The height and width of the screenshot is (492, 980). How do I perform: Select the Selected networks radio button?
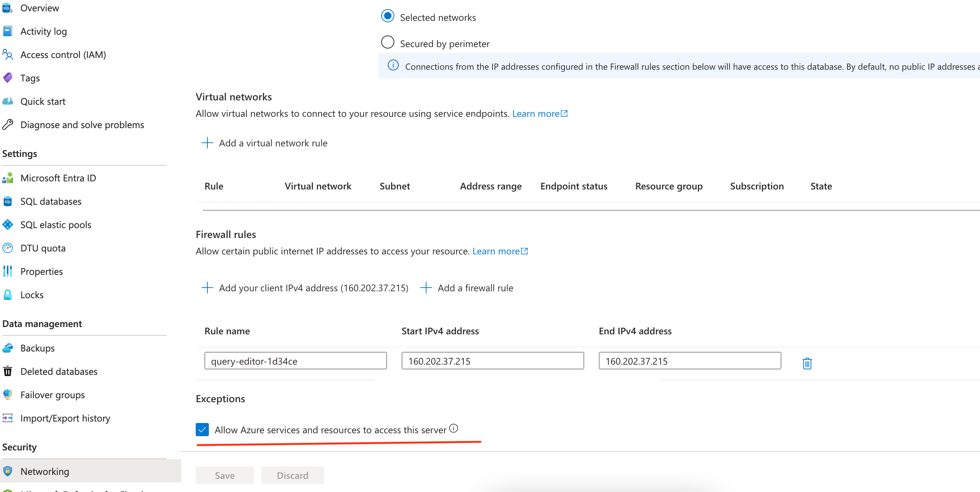point(387,16)
